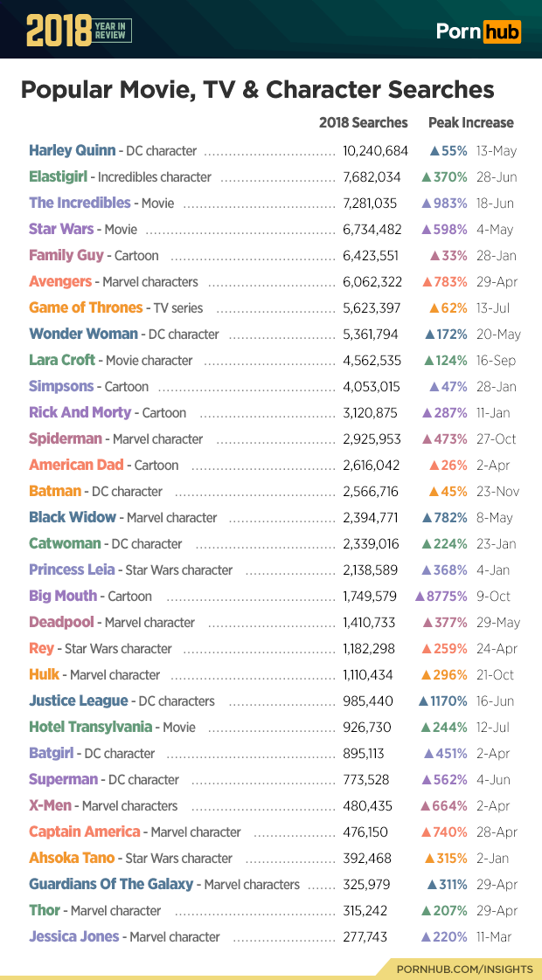Click the Jessica Jones character name

[73, 936]
